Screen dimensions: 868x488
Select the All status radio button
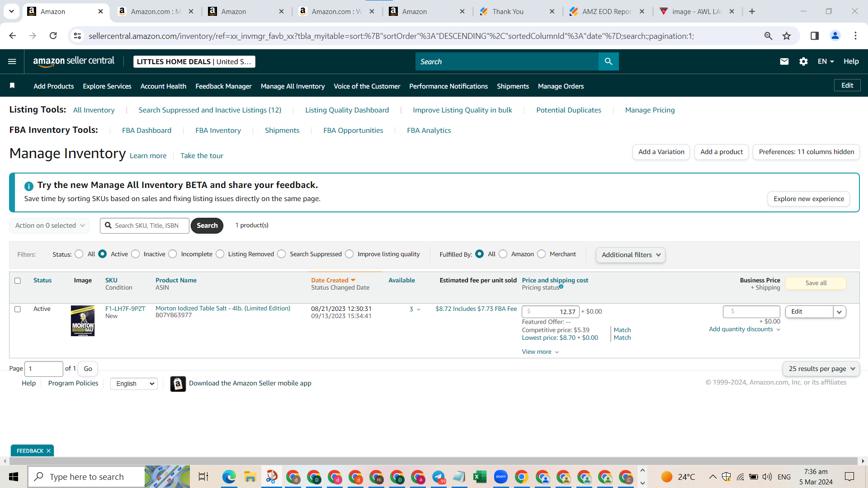tap(79, 254)
